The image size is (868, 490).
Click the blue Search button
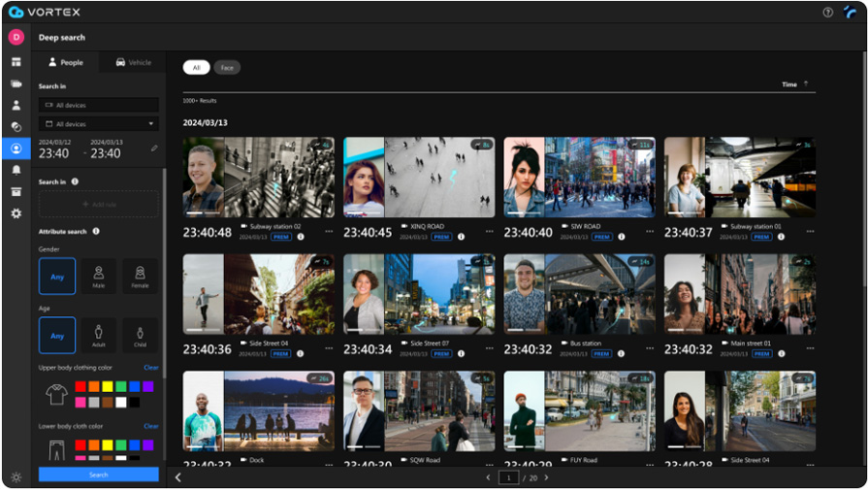click(98, 474)
